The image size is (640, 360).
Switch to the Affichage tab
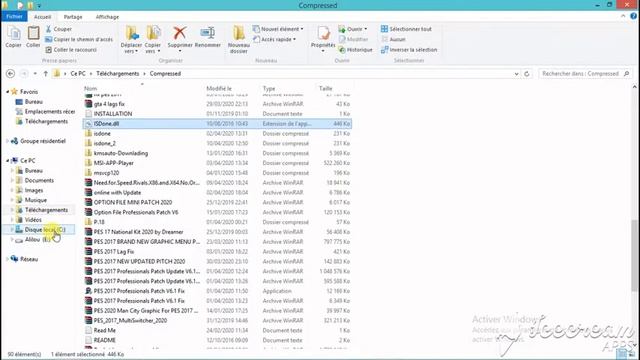[107, 17]
